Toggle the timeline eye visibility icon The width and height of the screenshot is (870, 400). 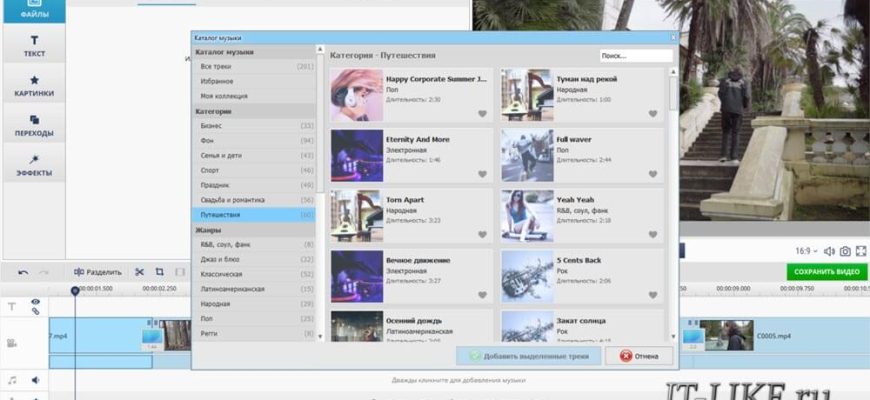(x=35, y=301)
